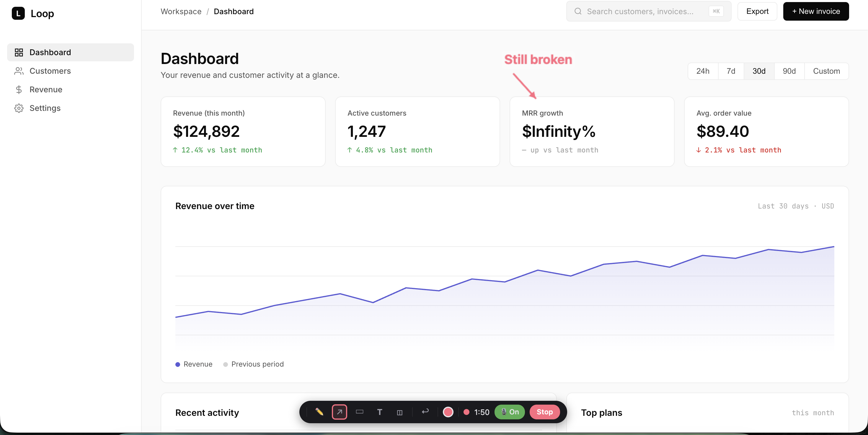Open the Active customers card
This screenshot has height=435, width=868.
(x=417, y=132)
